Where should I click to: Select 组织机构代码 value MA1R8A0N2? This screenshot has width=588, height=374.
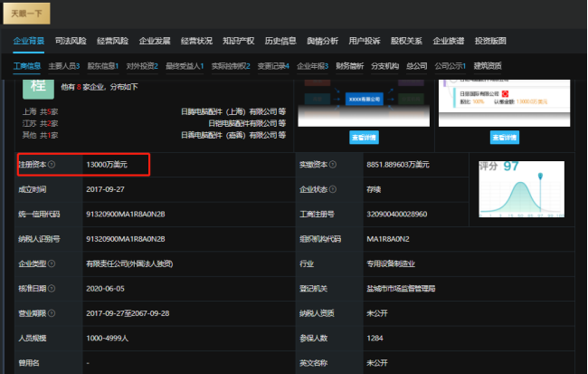(388, 239)
